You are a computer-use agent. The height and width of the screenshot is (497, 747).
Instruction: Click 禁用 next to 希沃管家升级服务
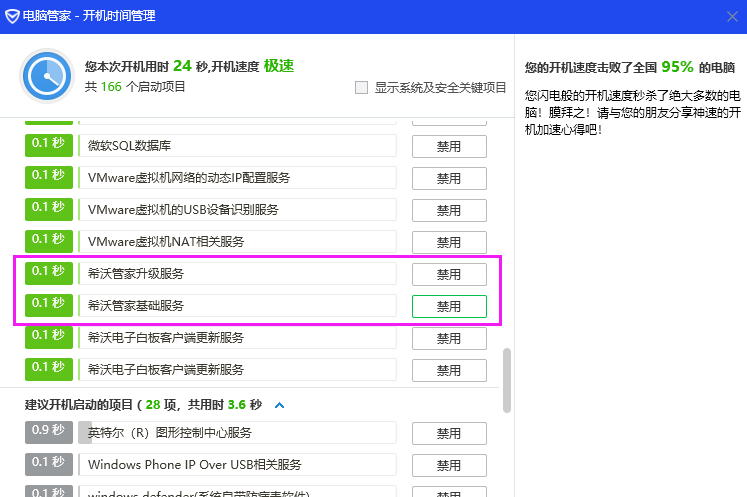(449, 274)
